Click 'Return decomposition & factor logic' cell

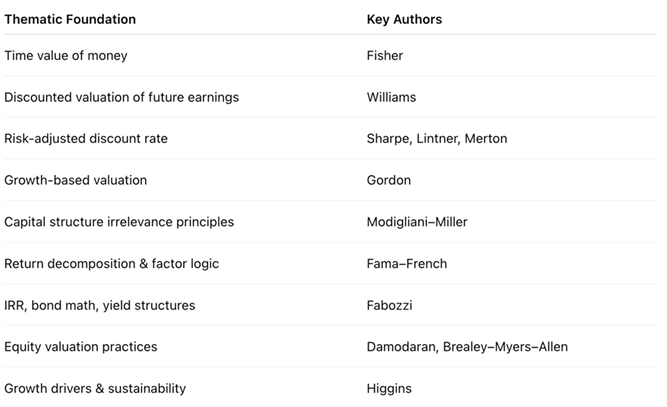111,264
